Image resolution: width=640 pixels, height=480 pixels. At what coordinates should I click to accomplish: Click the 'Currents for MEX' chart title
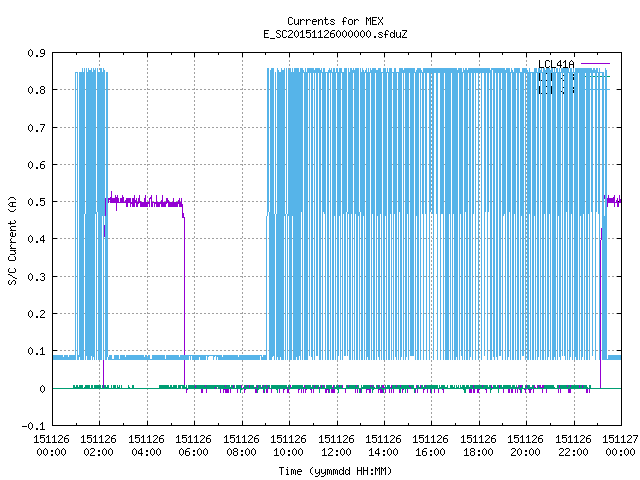tap(335, 21)
